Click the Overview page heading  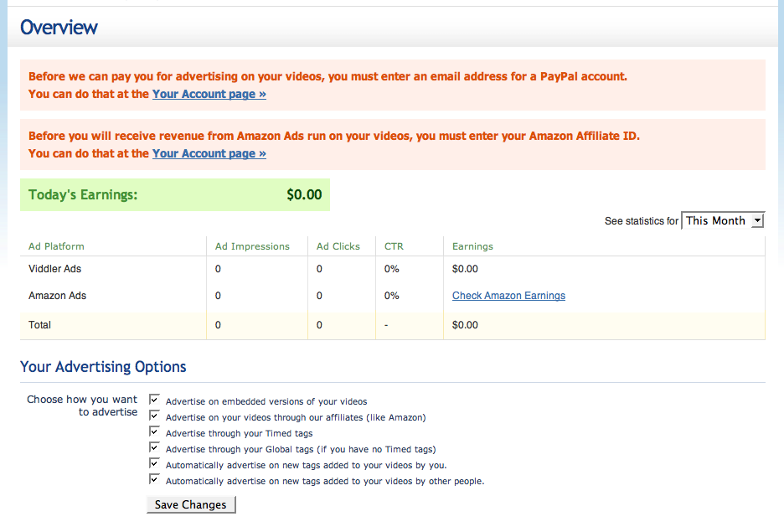(x=59, y=27)
